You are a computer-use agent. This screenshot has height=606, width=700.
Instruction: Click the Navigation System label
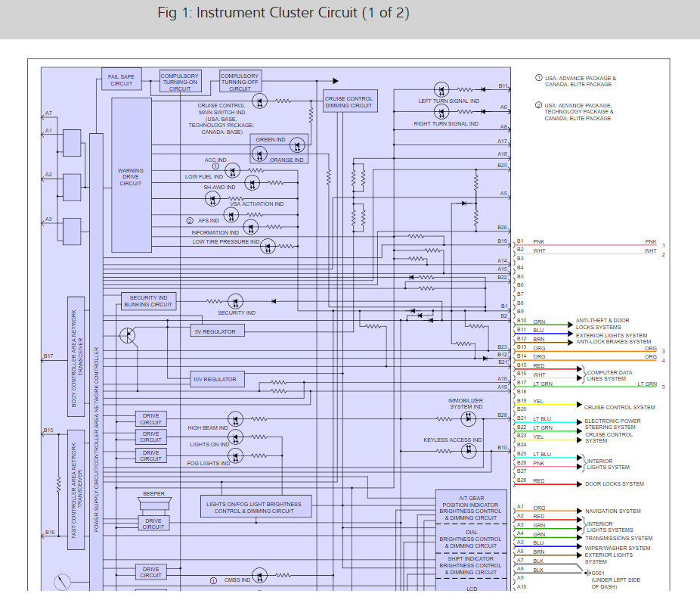pos(613,511)
